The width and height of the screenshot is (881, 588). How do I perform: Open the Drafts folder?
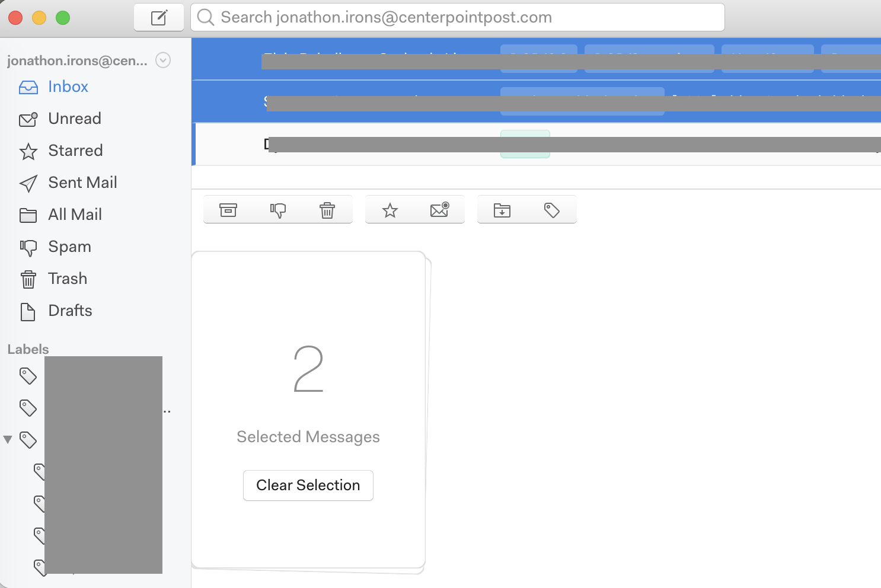coord(70,311)
